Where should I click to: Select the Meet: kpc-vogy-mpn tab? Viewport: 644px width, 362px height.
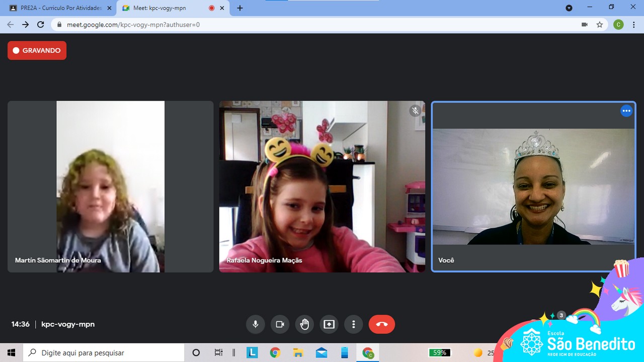tap(166, 8)
